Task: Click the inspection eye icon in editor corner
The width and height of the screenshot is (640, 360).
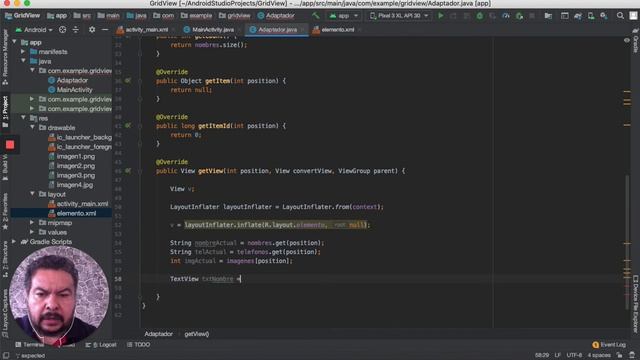Action: (x=627, y=40)
